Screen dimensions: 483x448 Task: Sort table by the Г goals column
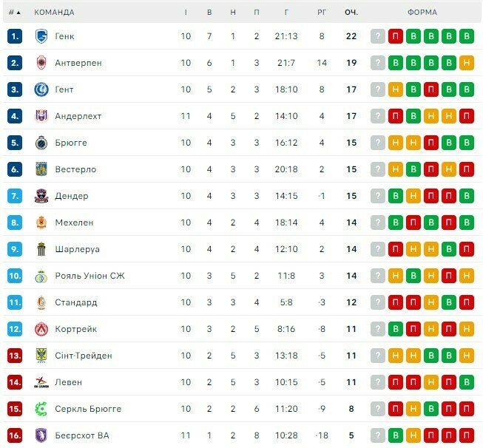pyautogui.click(x=287, y=12)
